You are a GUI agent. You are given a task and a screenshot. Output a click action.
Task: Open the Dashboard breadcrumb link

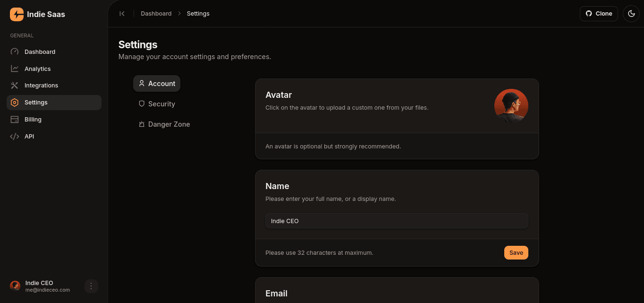click(156, 13)
